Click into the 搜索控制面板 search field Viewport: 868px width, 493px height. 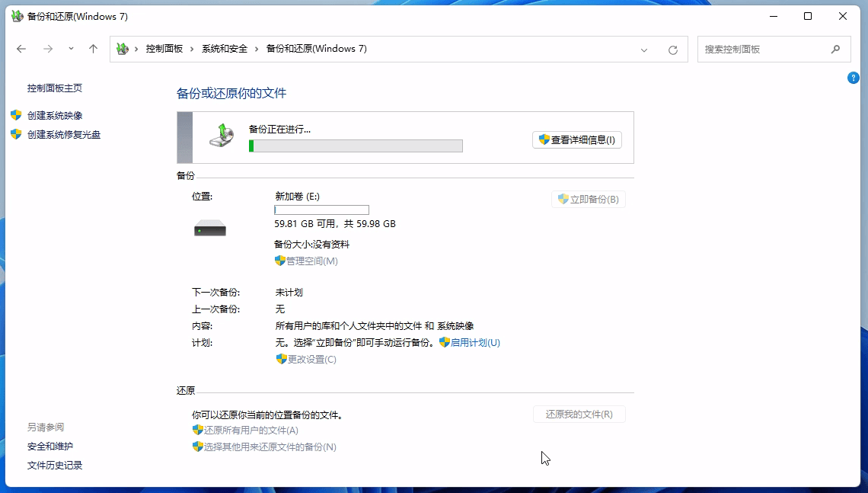(761, 49)
